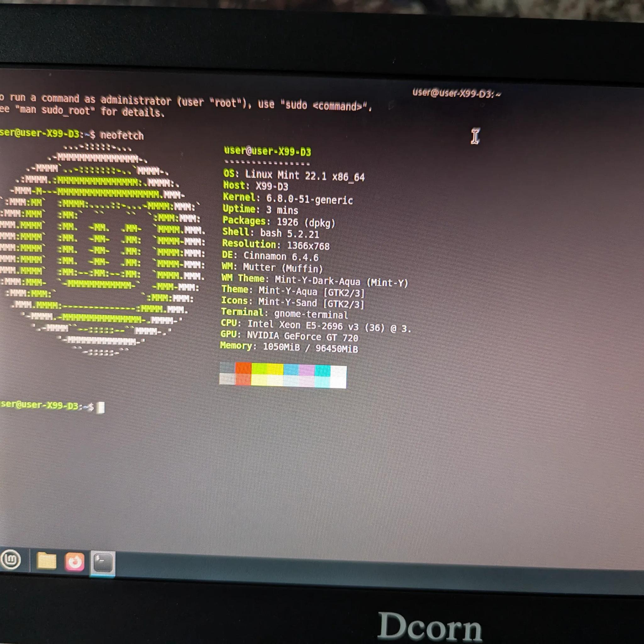The height and width of the screenshot is (644, 644).
Task: Click the "CPU: Intel Xeon E5-2696 v3" line
Action: [x=316, y=326]
